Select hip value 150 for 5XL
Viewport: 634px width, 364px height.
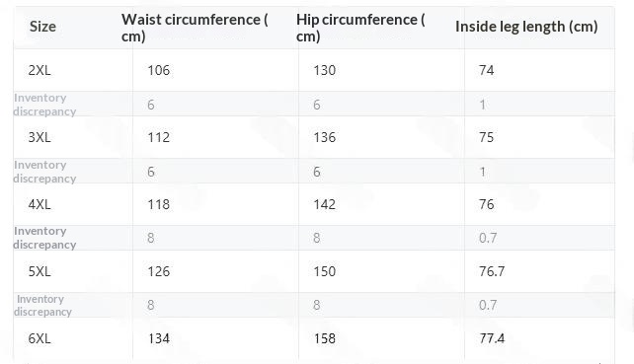325,271
